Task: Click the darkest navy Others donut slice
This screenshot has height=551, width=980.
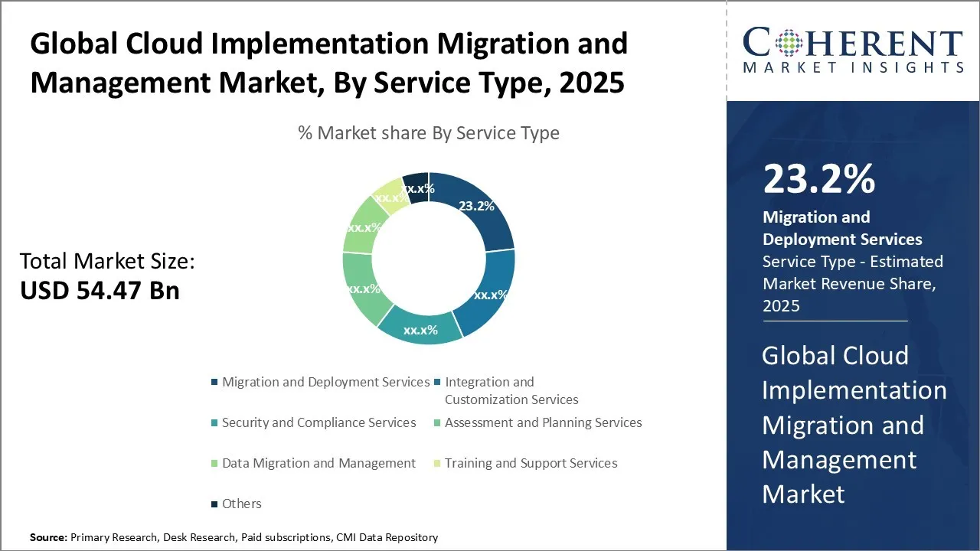Action: [417, 186]
